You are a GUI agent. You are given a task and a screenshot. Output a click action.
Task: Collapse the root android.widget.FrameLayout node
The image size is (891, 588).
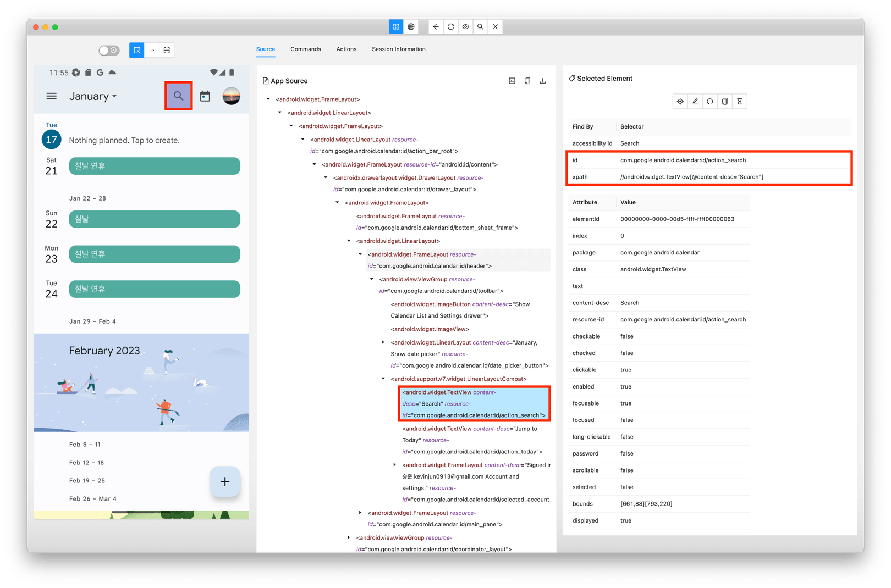(x=268, y=99)
